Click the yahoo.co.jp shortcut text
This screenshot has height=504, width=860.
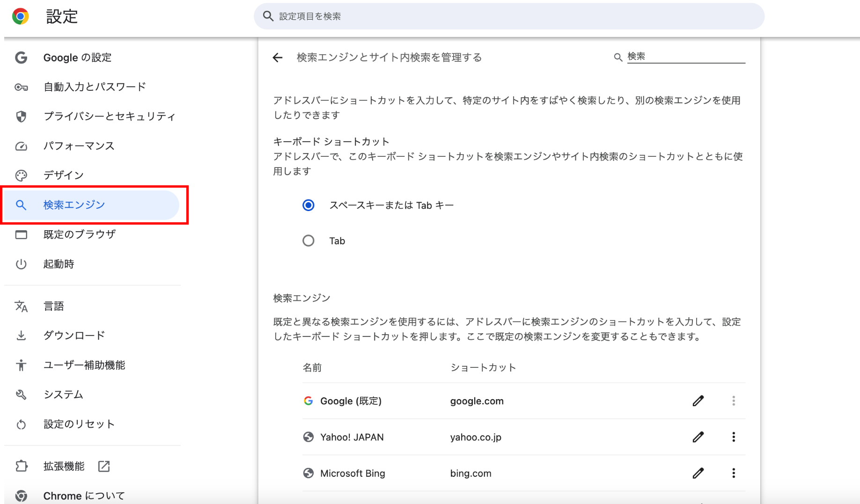(476, 437)
